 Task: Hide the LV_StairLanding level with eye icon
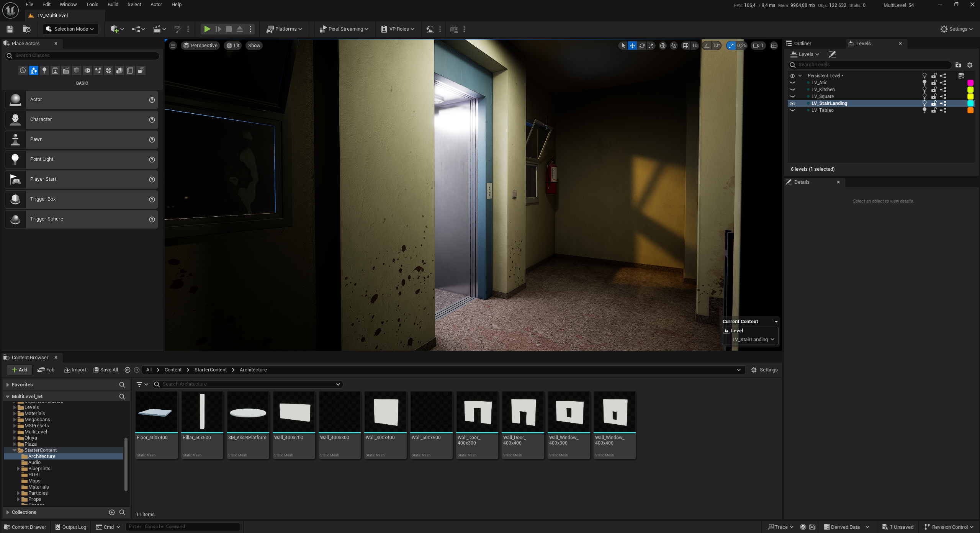(x=792, y=103)
